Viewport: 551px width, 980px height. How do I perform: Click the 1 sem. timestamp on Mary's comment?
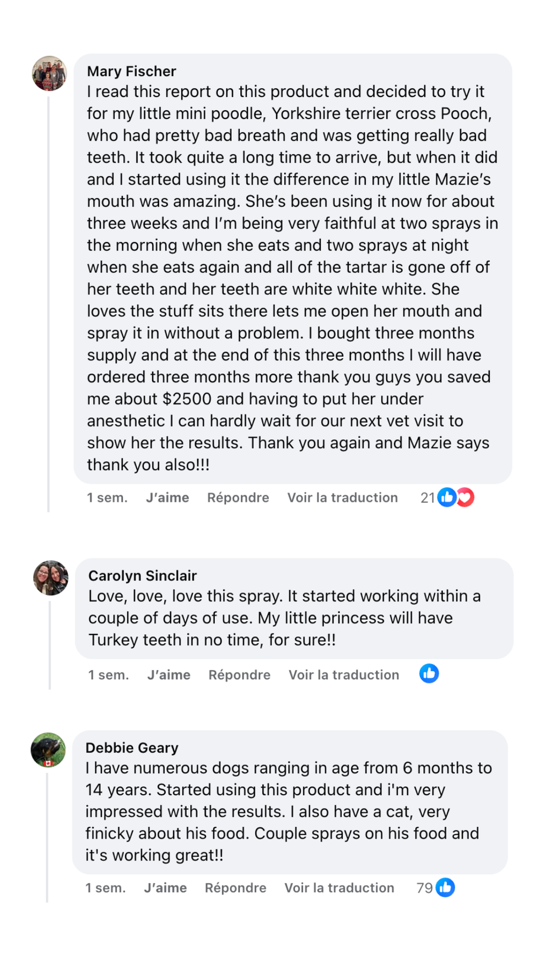pyautogui.click(x=107, y=498)
